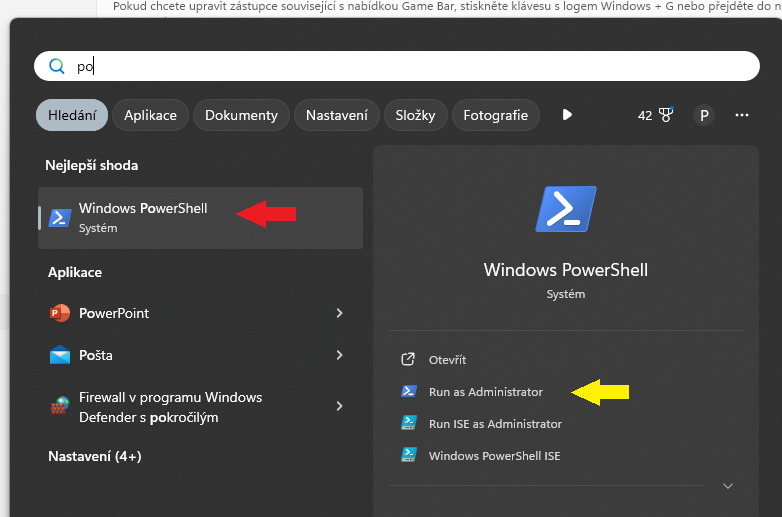Focus the search box containing "po"
This screenshot has height=517, width=782.
point(396,66)
